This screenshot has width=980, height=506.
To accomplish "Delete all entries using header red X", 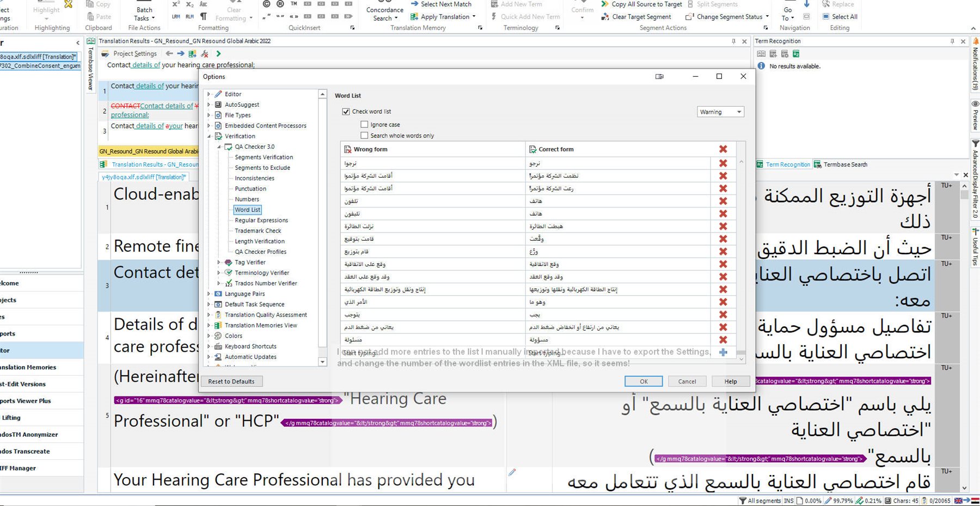I will click(x=723, y=149).
